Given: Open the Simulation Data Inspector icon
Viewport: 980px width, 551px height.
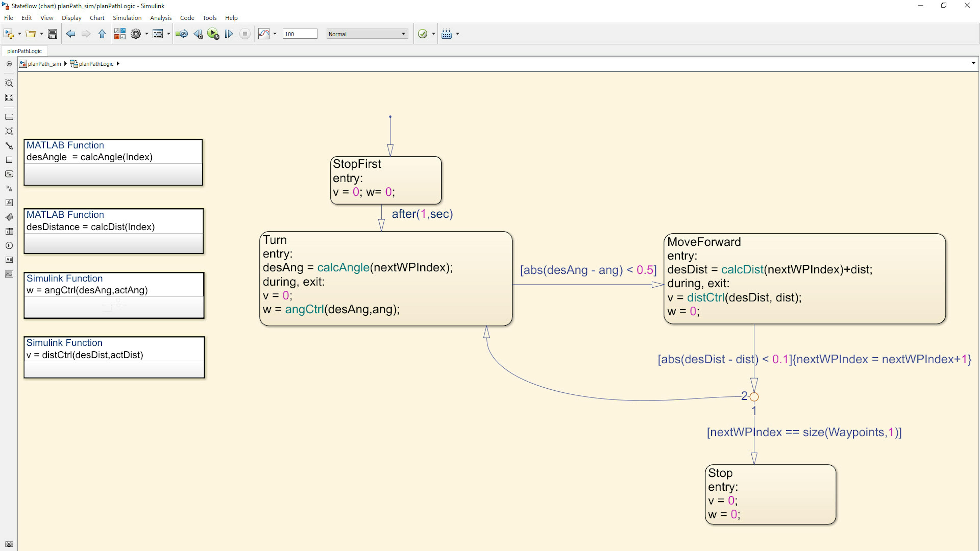Looking at the screenshot, I should (x=264, y=34).
